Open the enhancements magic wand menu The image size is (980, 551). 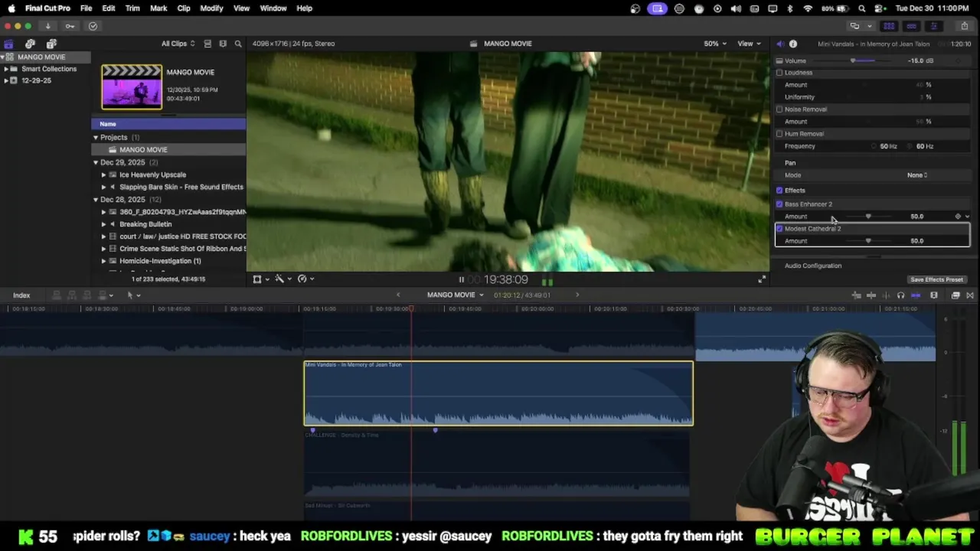(x=283, y=279)
